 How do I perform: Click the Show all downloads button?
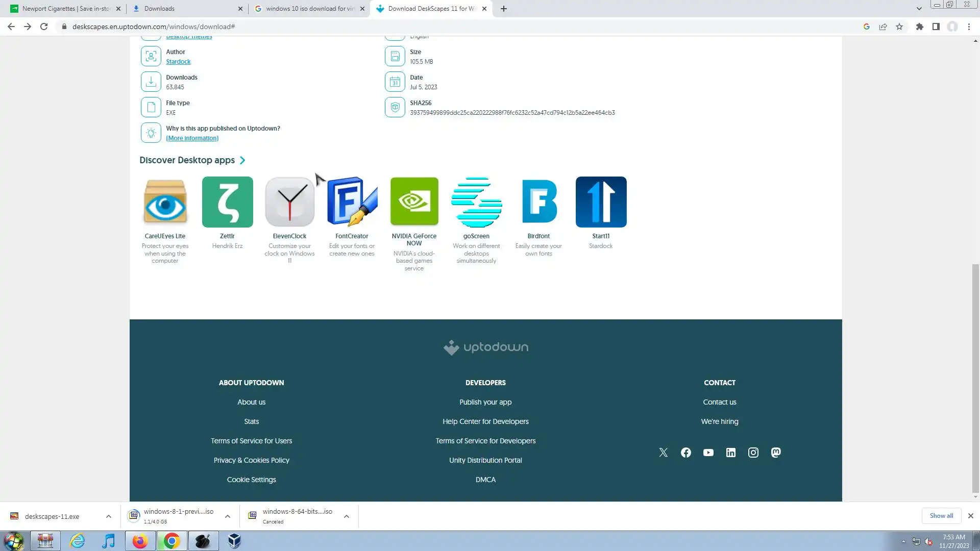tap(941, 516)
